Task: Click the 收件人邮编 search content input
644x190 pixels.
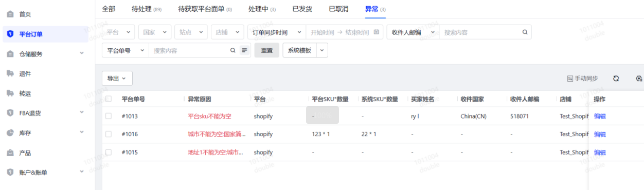Action: (481, 32)
